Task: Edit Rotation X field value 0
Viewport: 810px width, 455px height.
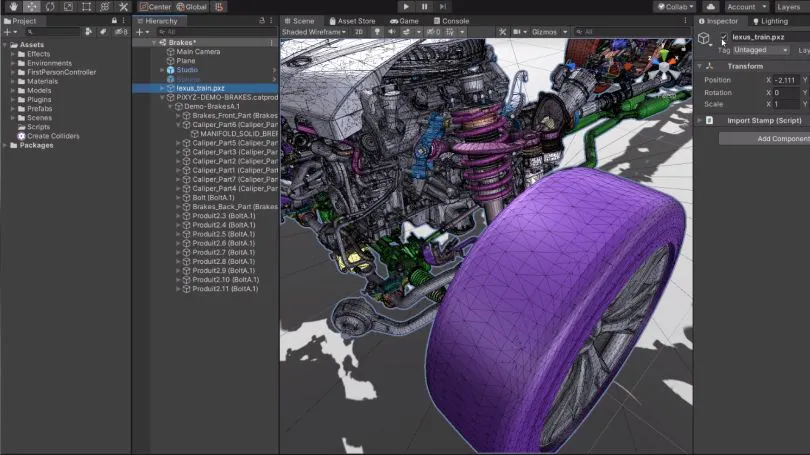Action: point(786,92)
